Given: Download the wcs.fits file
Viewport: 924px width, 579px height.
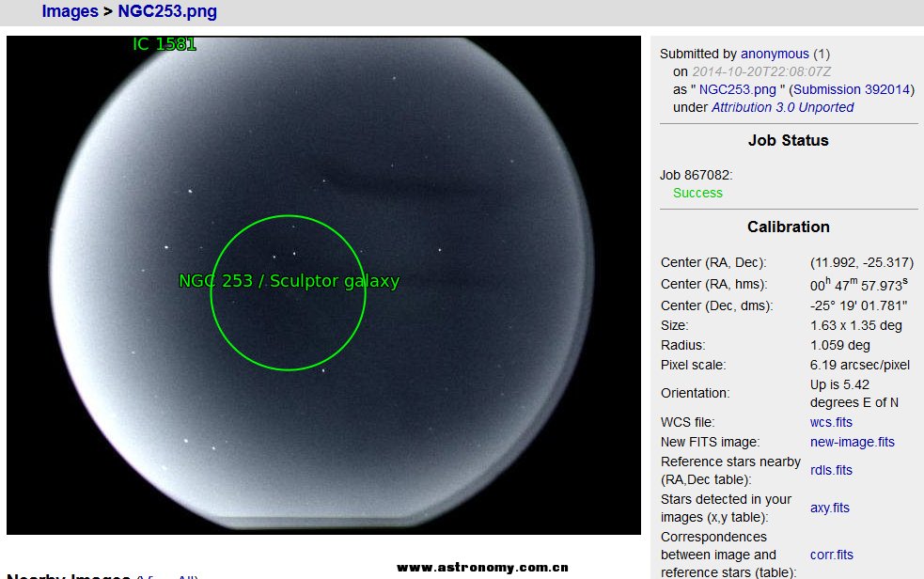Looking at the screenshot, I should coord(831,422).
